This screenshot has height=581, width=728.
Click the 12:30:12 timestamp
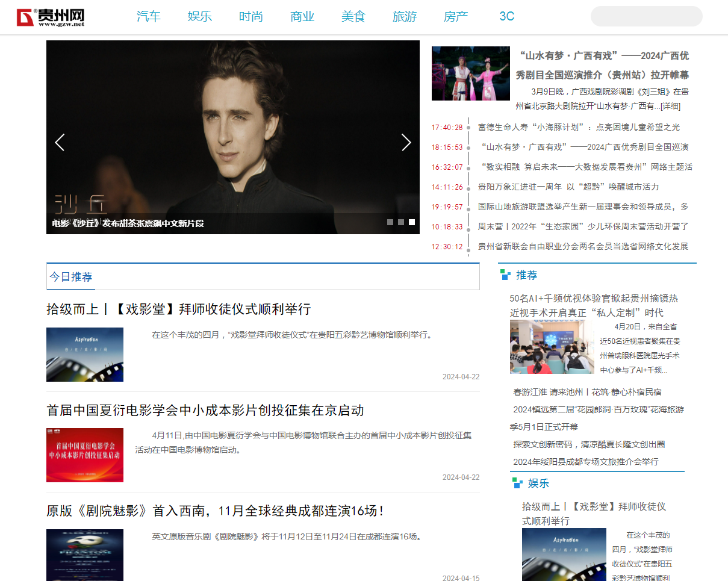click(x=447, y=247)
